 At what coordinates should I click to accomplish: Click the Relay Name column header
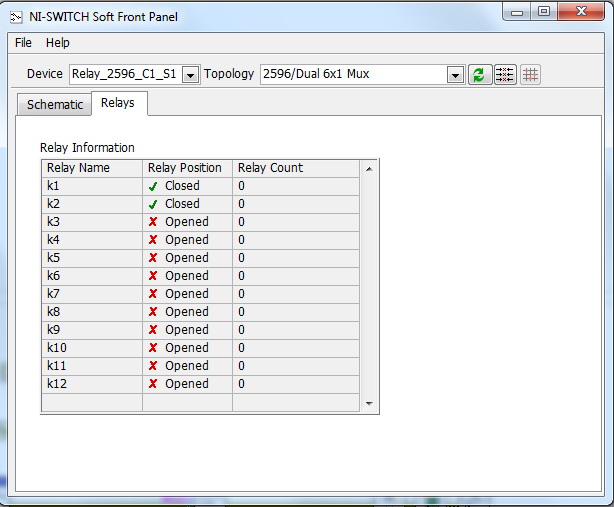[92, 168]
